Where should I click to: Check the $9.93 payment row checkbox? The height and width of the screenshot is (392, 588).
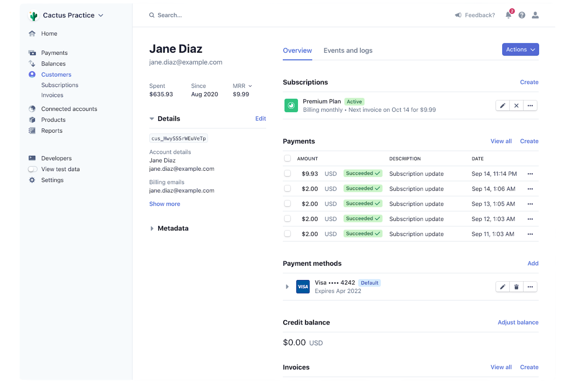coord(287,174)
